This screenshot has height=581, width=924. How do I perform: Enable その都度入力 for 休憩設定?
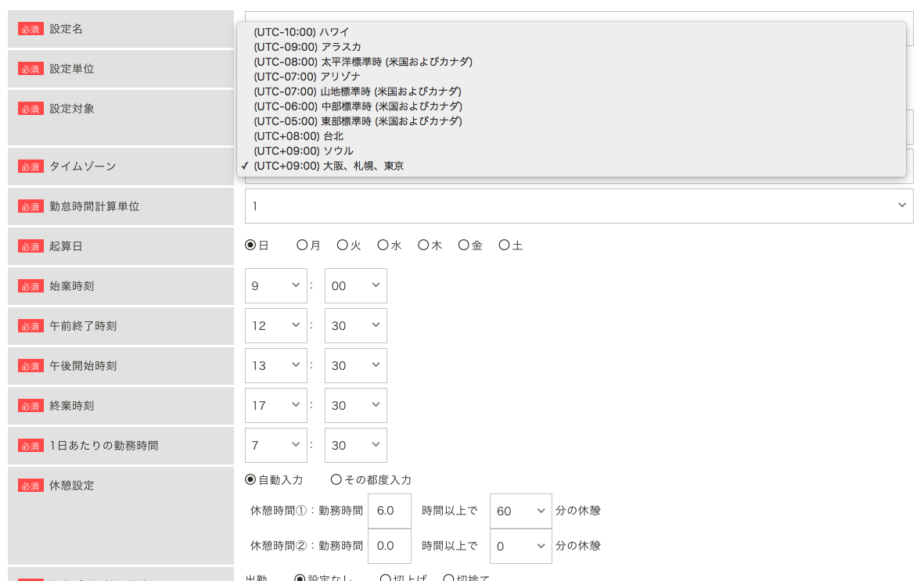[336, 479]
